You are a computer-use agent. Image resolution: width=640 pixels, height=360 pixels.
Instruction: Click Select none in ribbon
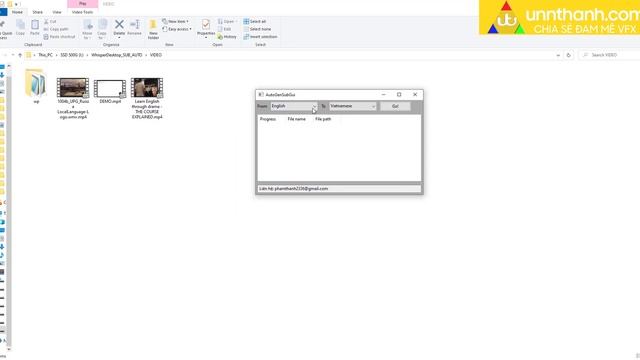coord(257,29)
